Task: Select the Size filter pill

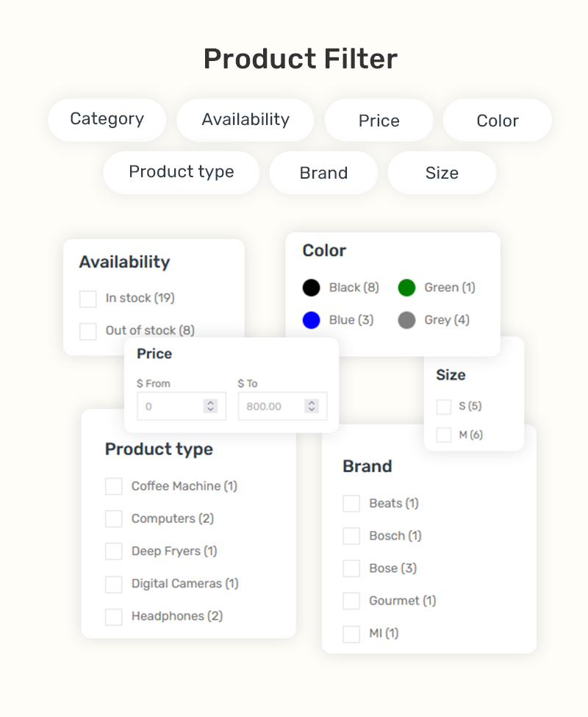Action: coord(442,174)
